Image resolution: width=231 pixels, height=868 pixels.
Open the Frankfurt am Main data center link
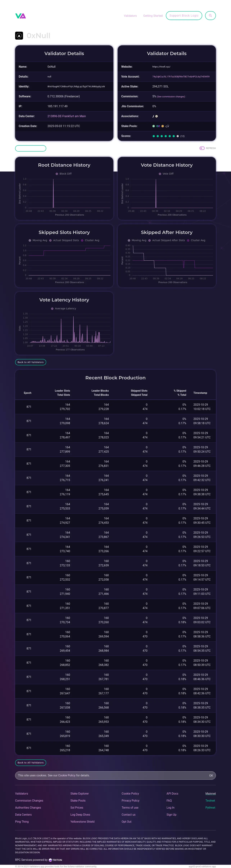click(x=67, y=116)
